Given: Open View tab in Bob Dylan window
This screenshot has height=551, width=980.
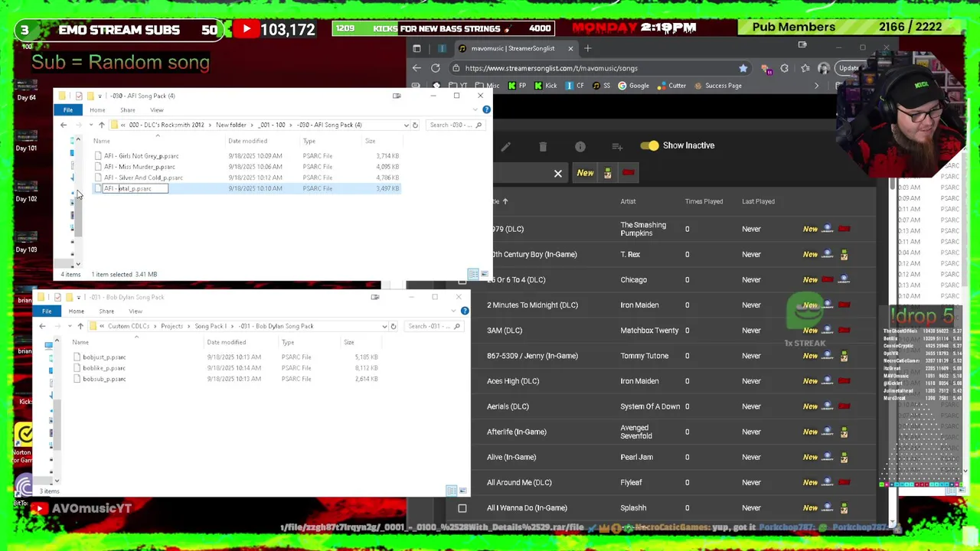Looking at the screenshot, I should coord(135,311).
